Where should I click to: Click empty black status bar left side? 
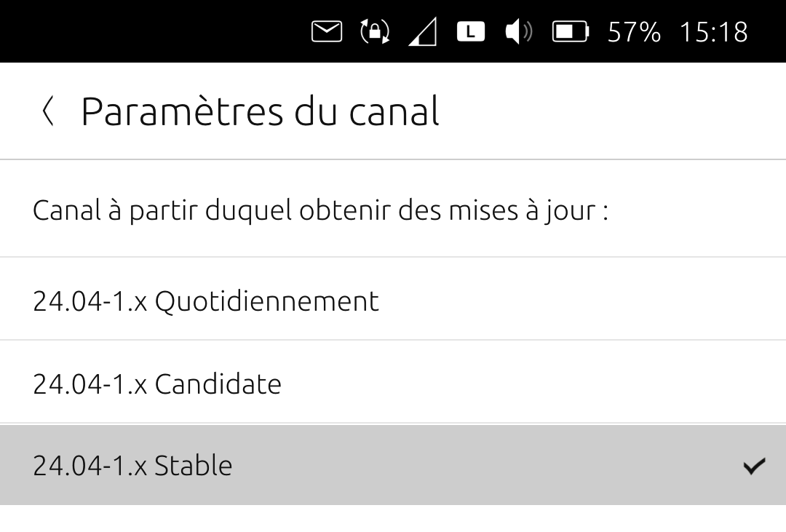[x=146, y=32]
